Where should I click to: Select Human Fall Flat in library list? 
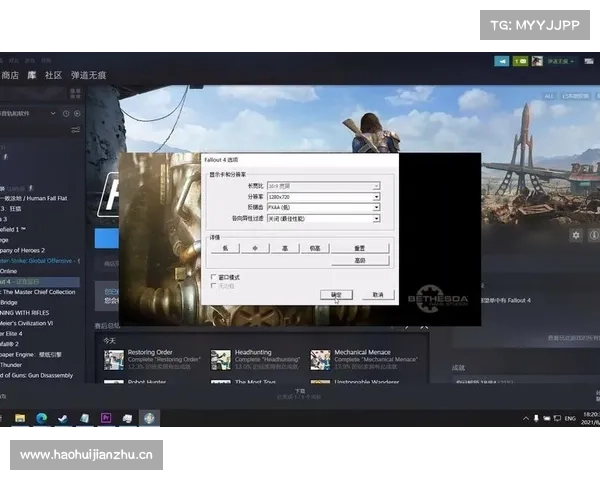pyautogui.click(x=34, y=198)
